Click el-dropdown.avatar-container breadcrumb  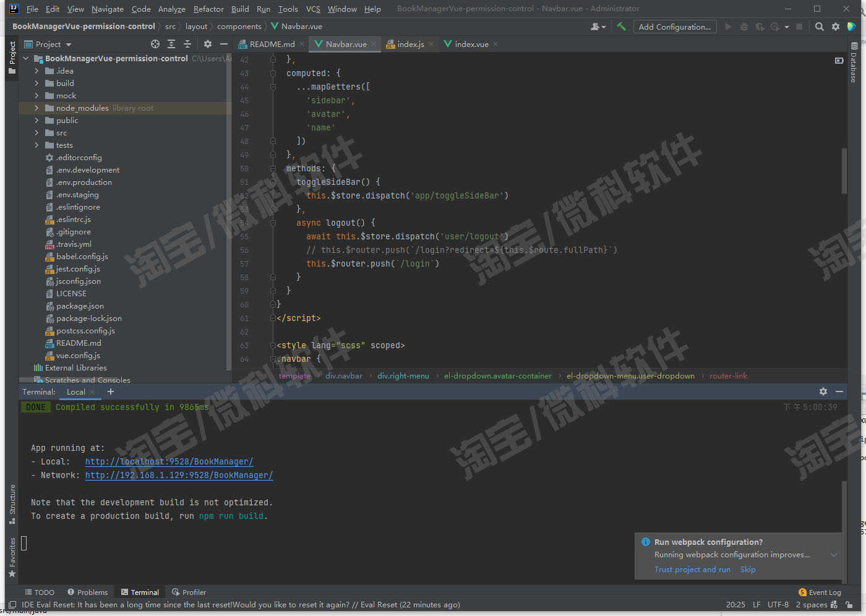click(497, 375)
